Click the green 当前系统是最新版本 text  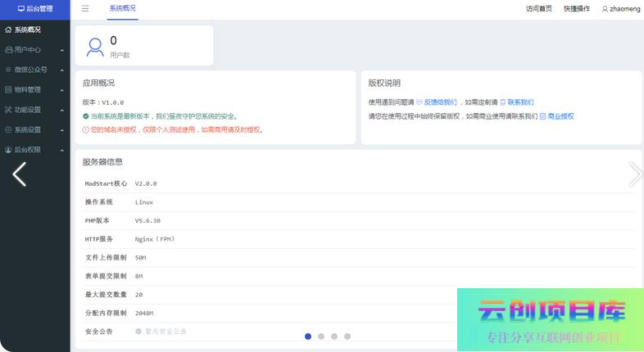164,116
